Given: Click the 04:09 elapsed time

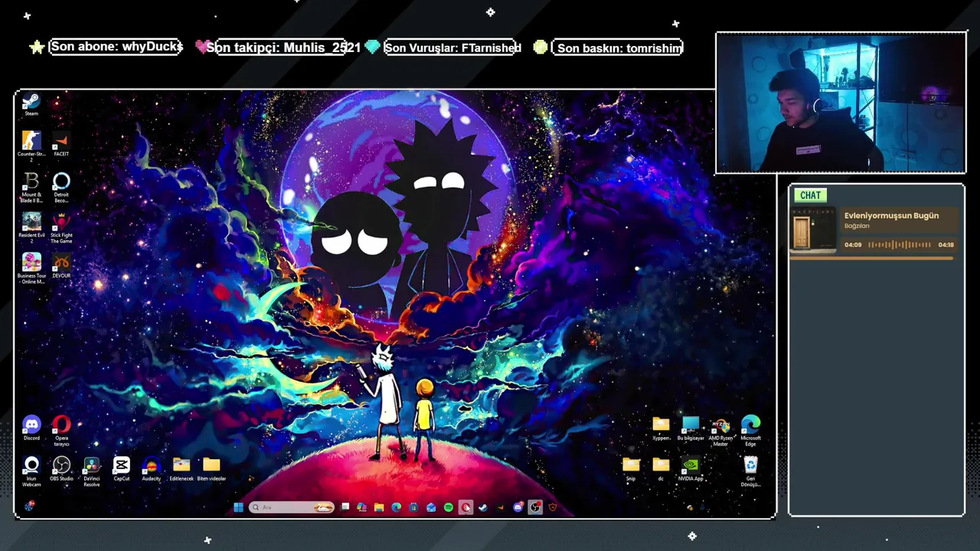Looking at the screenshot, I should [x=853, y=245].
